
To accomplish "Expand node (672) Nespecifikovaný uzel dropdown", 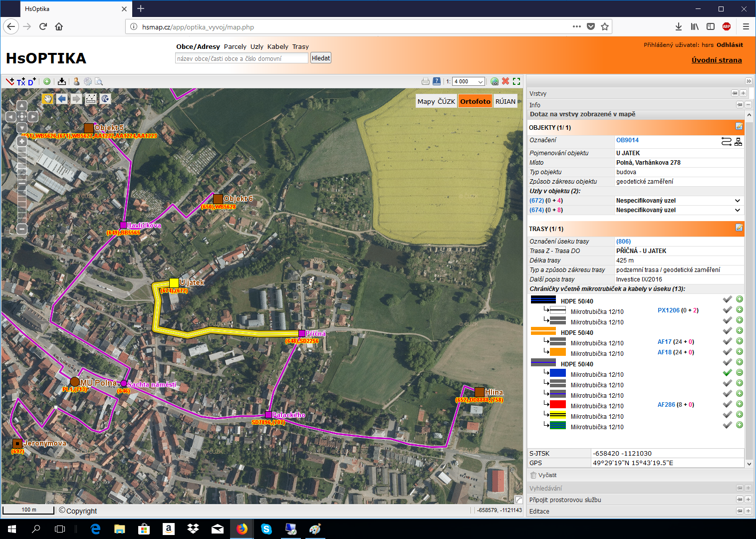I will 737,201.
